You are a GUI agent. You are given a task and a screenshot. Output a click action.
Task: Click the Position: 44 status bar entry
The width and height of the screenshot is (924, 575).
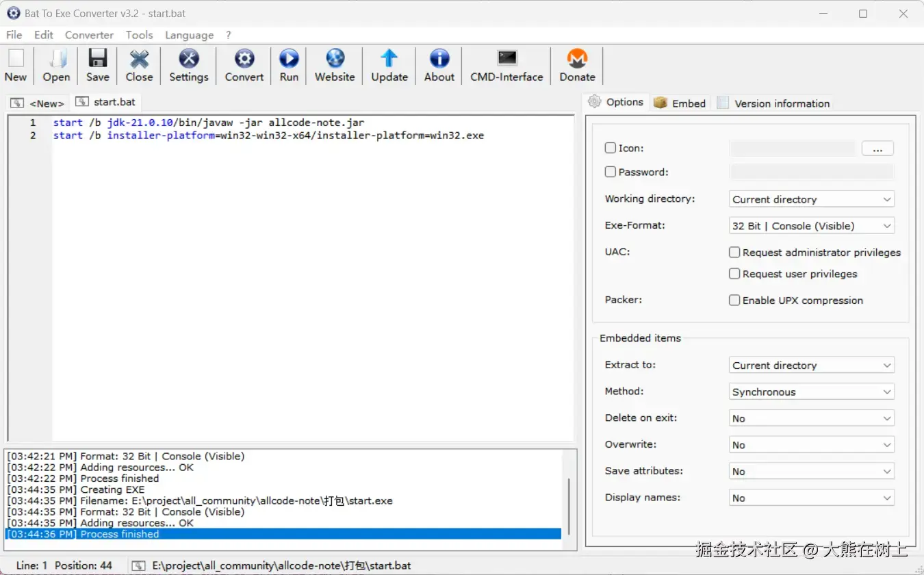(84, 565)
